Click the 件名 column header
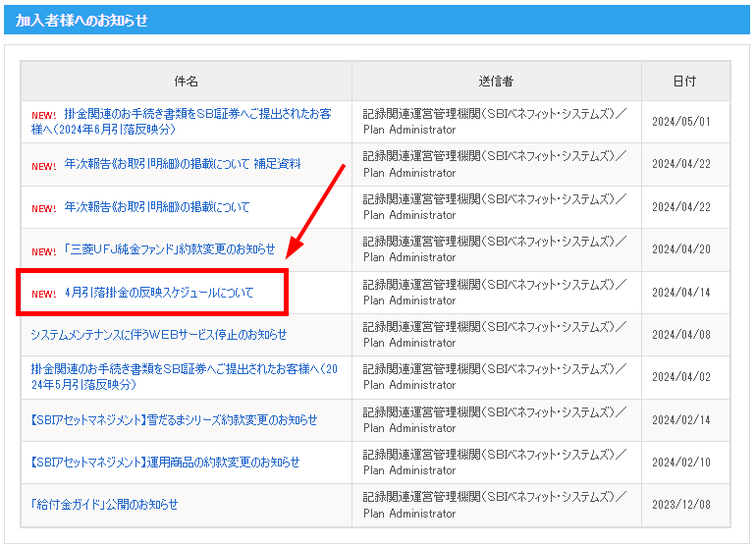This screenshot has height=546, width=756. click(x=187, y=82)
